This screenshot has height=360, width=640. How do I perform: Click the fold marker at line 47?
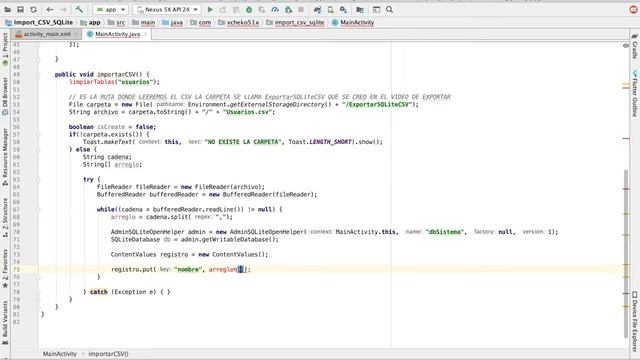click(38, 60)
